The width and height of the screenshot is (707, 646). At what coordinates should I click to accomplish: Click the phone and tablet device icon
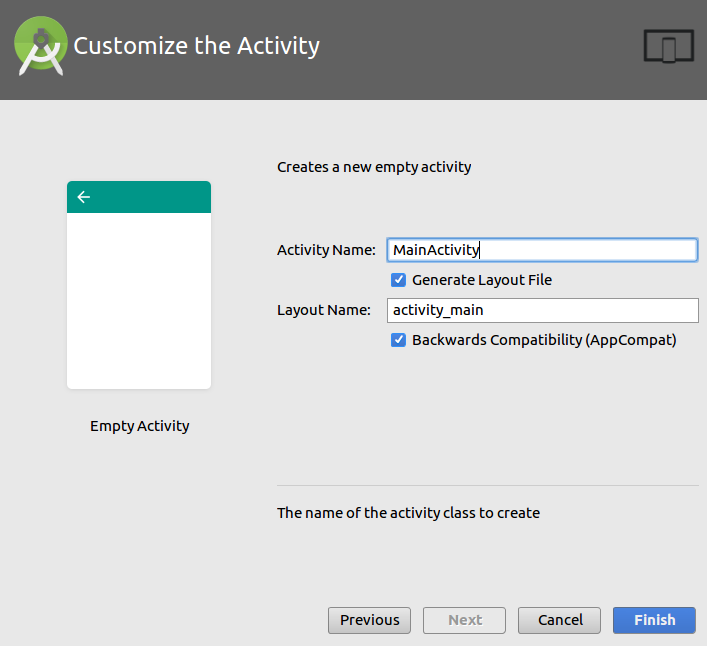coord(668,47)
